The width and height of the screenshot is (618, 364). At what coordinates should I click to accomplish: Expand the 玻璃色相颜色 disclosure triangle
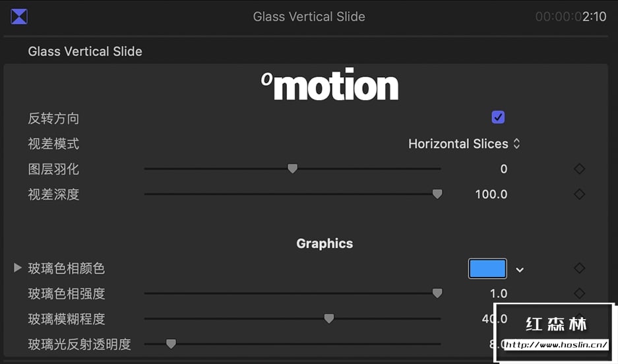(x=18, y=268)
